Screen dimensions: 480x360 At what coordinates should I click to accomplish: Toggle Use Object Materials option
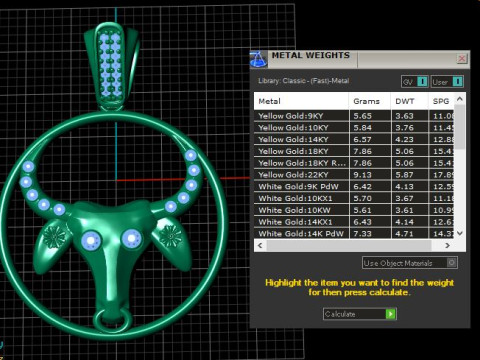click(x=410, y=263)
